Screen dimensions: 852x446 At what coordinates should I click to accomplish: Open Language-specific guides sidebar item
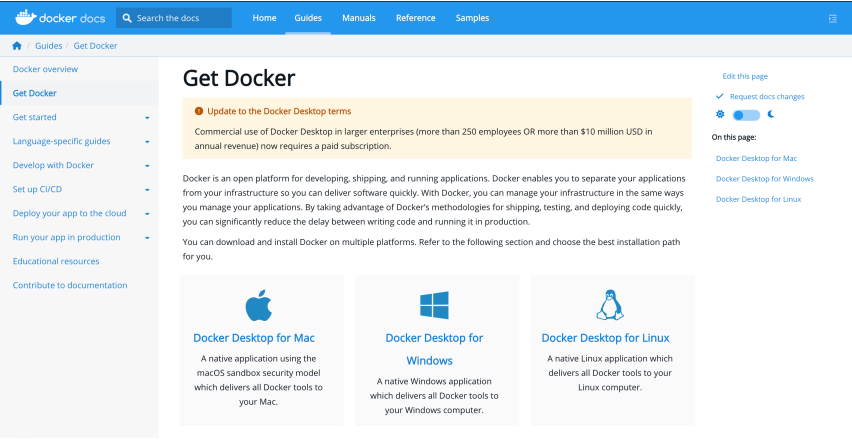click(x=61, y=141)
